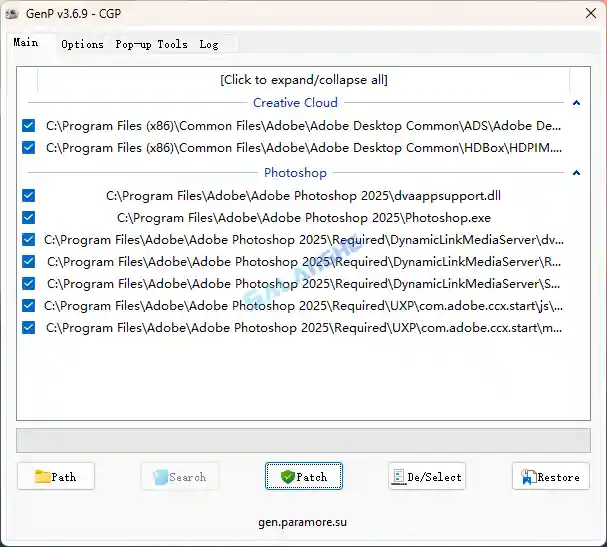
Task: Switch to the Main tab
Action: (26, 43)
